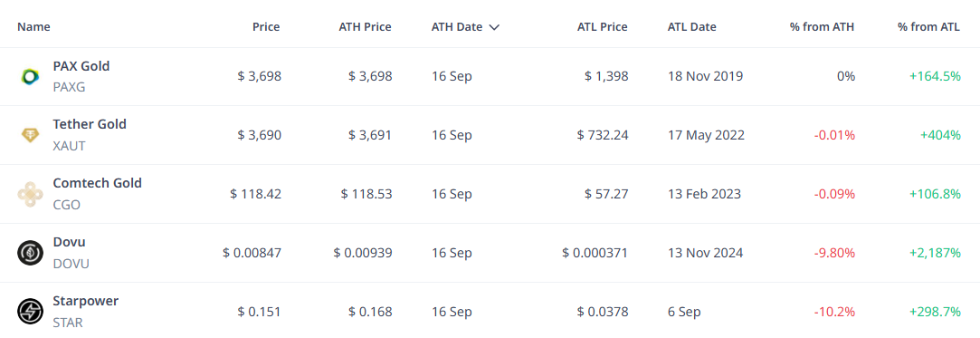Click the Dovu leaf logo icon
This screenshot has height=338, width=980.
30,253
